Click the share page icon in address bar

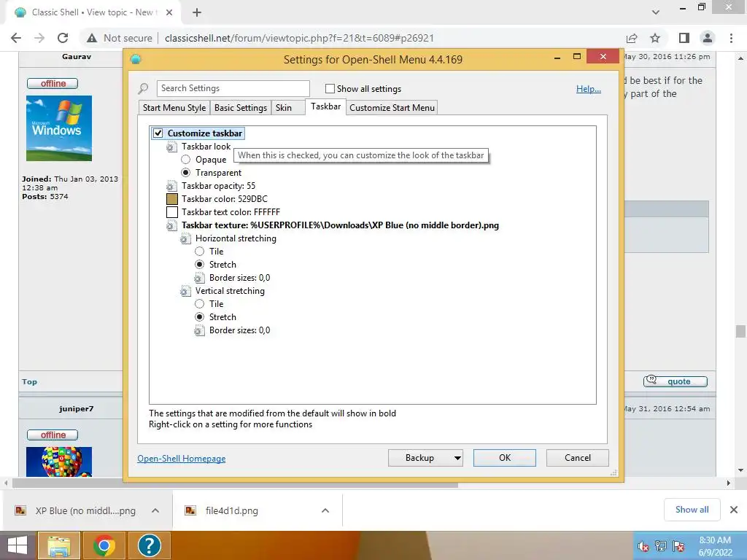[632, 38]
